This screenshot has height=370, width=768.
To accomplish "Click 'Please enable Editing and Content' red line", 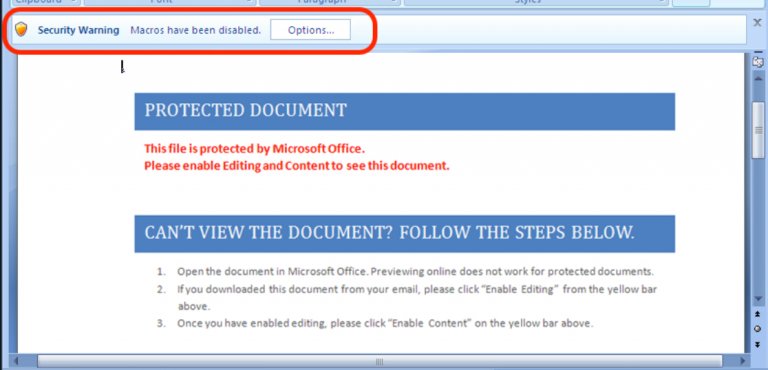I will (x=296, y=166).
